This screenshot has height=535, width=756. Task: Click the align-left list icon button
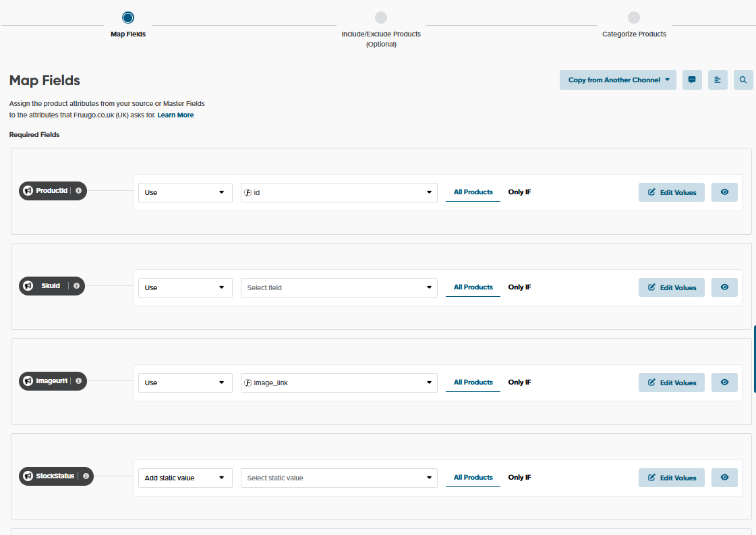tap(718, 80)
